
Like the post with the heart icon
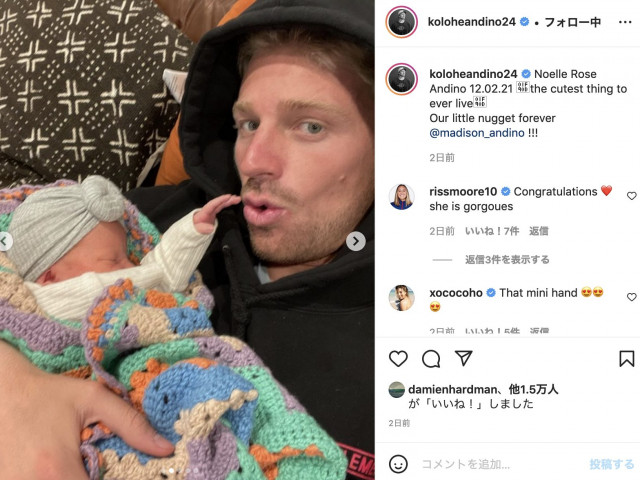pyautogui.click(x=398, y=359)
